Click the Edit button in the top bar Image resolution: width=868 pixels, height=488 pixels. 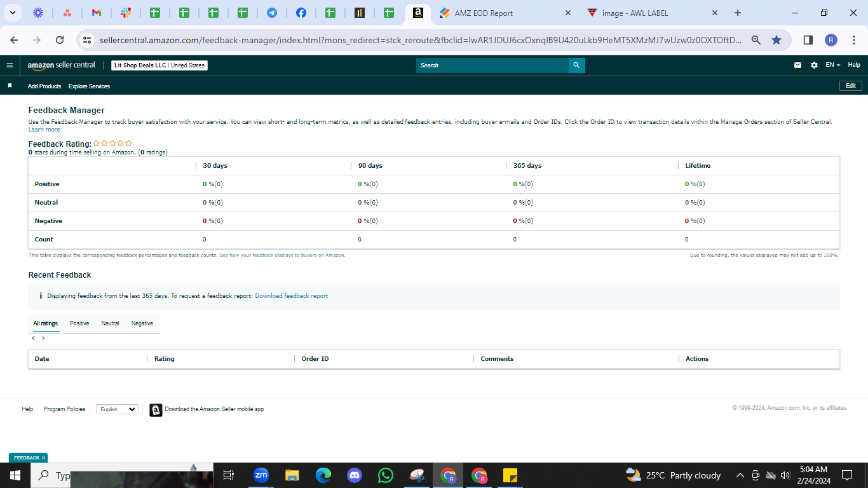(x=851, y=86)
